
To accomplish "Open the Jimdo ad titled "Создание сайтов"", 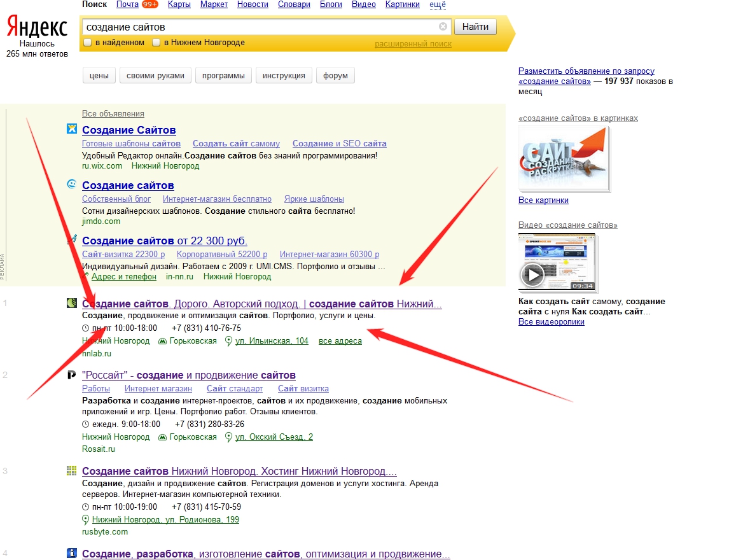I will [x=128, y=186].
